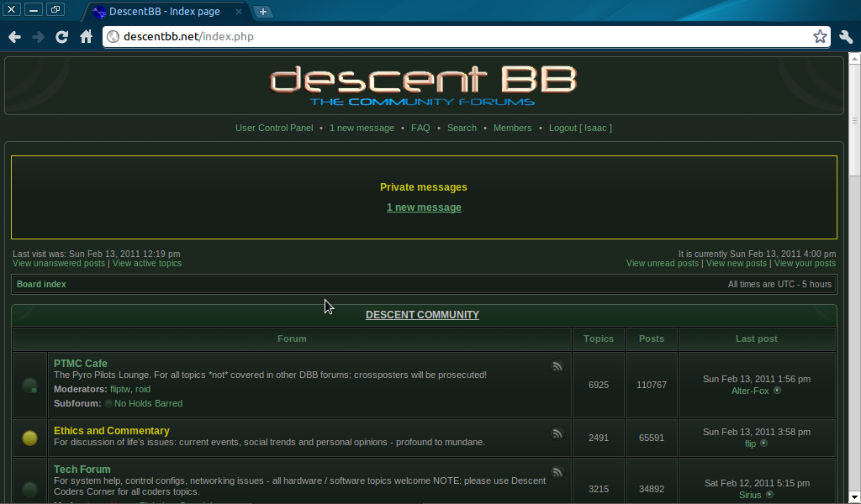This screenshot has height=504, width=861.
Task: Open Ethics and Commentary RSS feed icon
Action: [x=557, y=433]
